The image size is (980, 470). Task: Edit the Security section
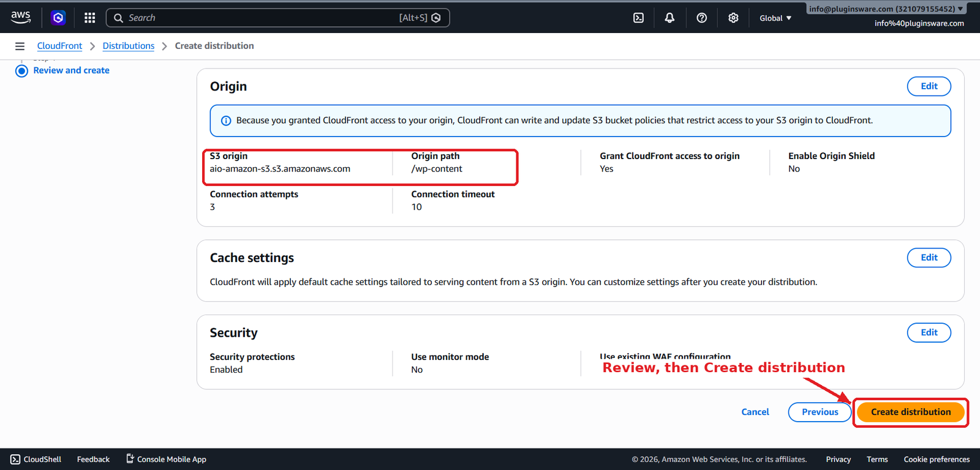click(929, 332)
